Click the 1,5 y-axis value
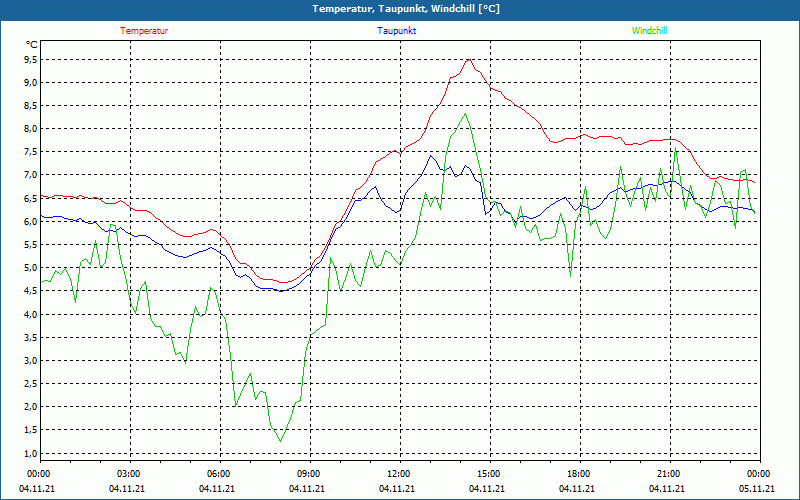 click(31, 430)
